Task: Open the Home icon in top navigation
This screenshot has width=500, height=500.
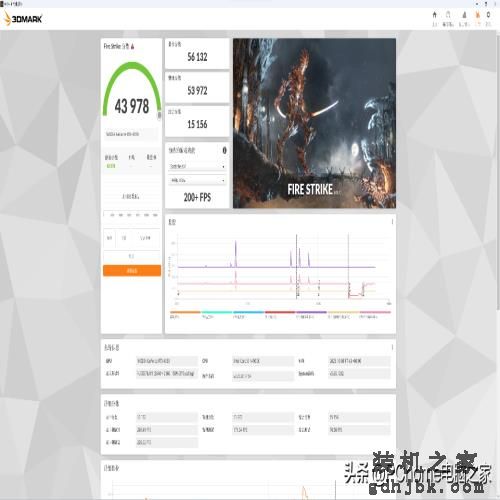Action: click(434, 15)
